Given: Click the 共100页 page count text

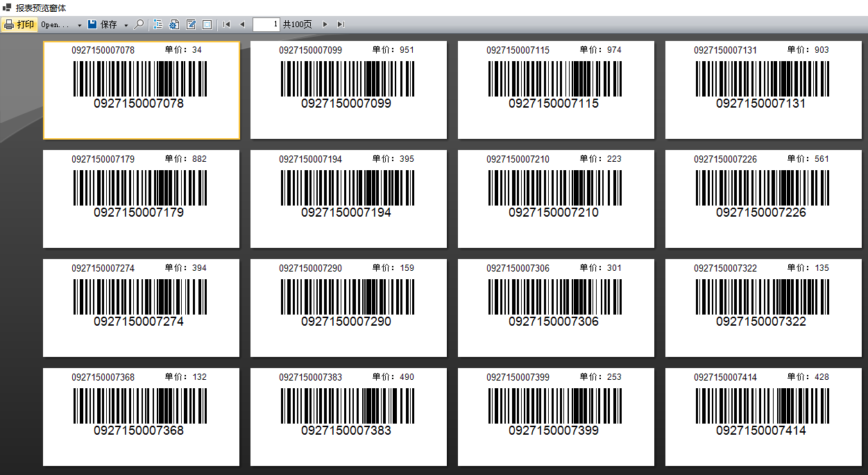Looking at the screenshot, I should pos(297,24).
